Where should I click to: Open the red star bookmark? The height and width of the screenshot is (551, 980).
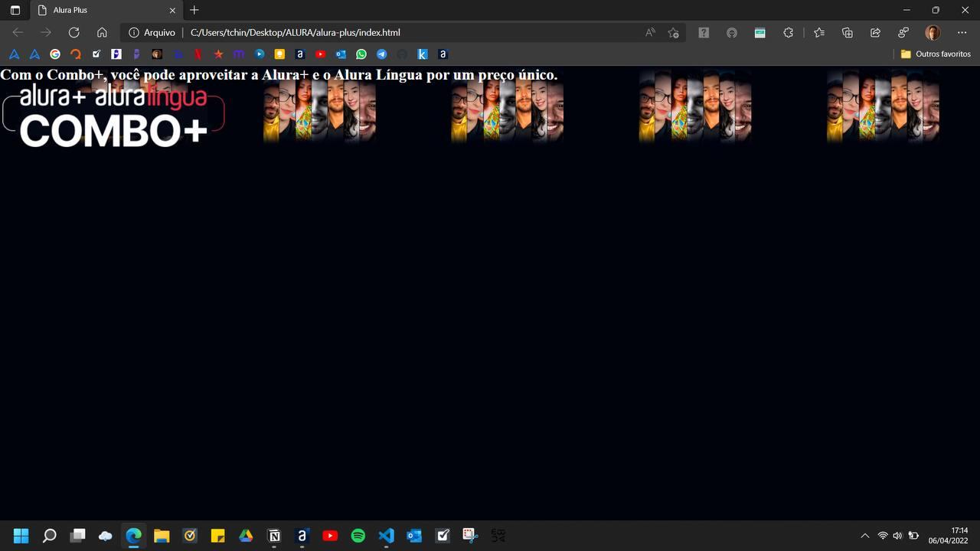218,54
